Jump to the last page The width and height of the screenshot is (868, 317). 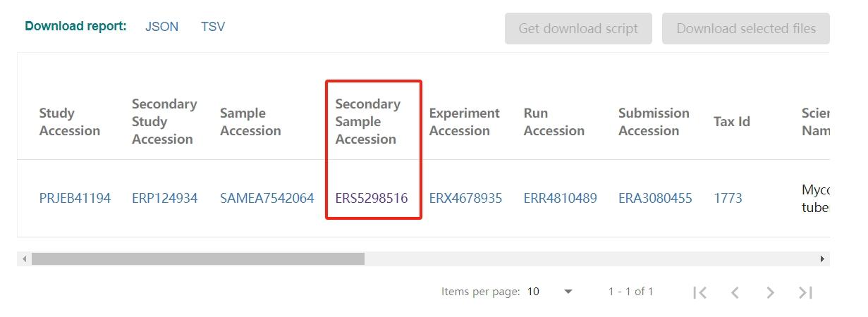pos(805,292)
